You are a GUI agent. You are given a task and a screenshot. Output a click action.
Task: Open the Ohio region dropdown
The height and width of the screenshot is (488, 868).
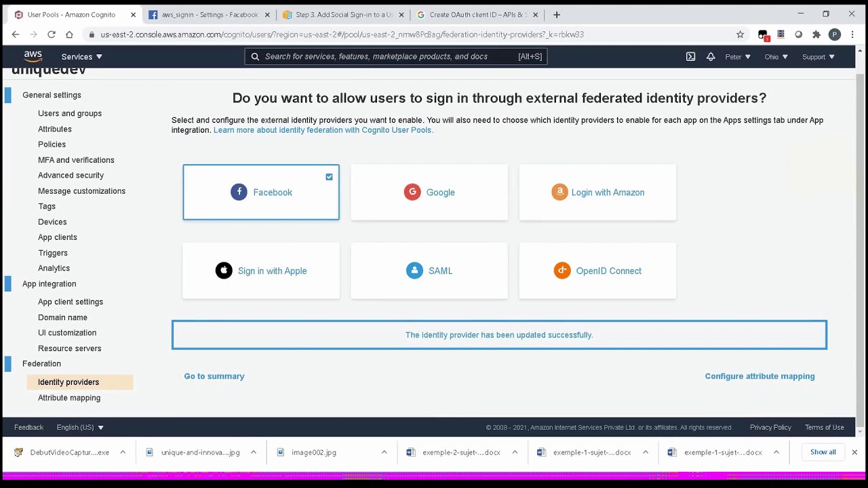pyautogui.click(x=776, y=57)
